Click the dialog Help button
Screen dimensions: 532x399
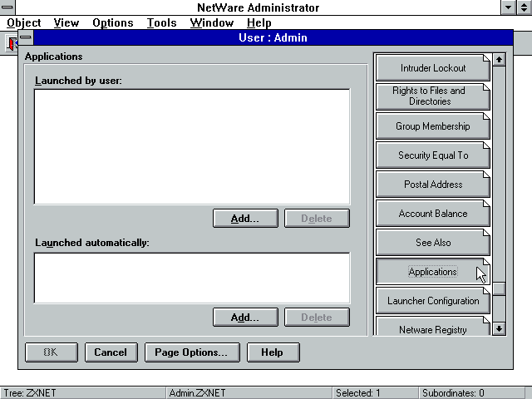pos(273,352)
